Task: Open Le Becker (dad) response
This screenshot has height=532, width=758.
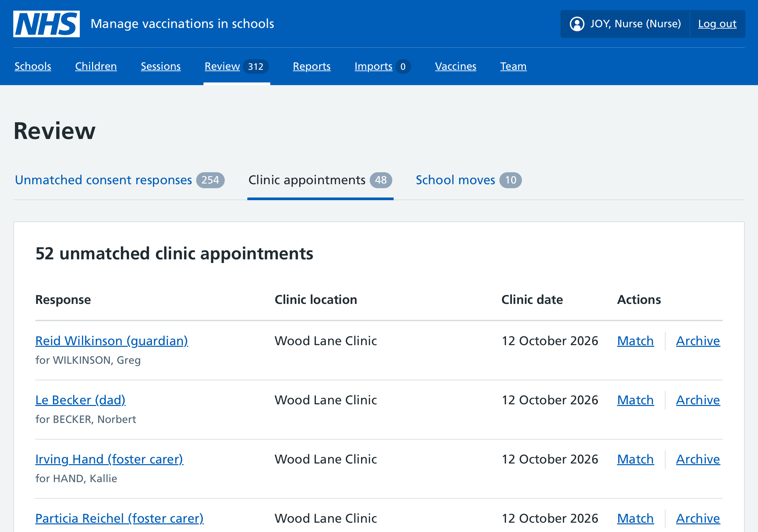Action: pyautogui.click(x=80, y=400)
